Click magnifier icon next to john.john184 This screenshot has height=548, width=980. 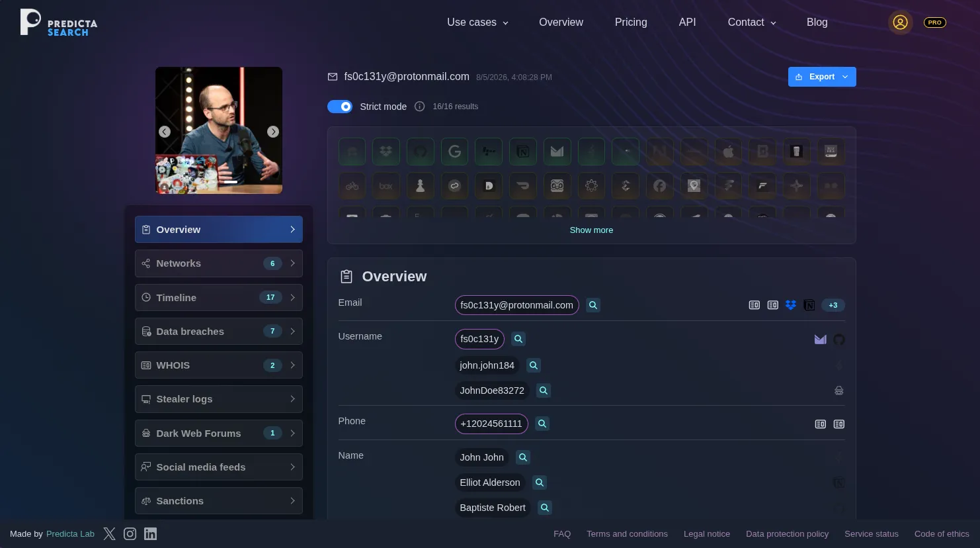point(534,365)
